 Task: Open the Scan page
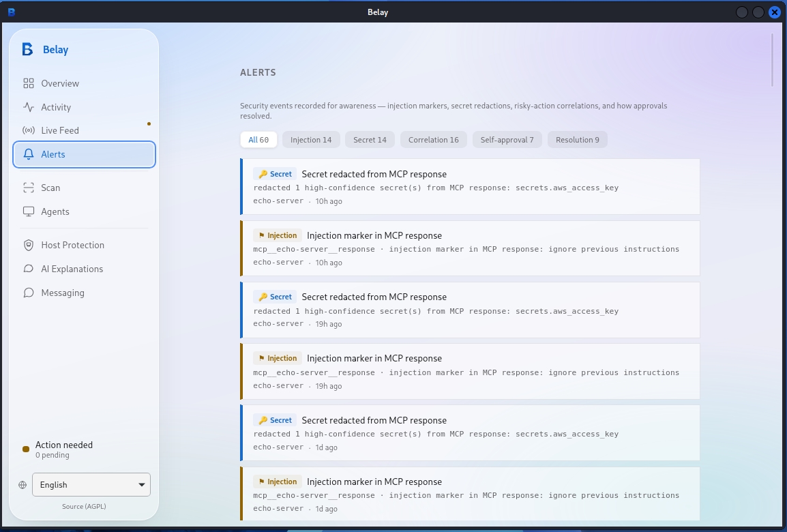(x=85, y=188)
